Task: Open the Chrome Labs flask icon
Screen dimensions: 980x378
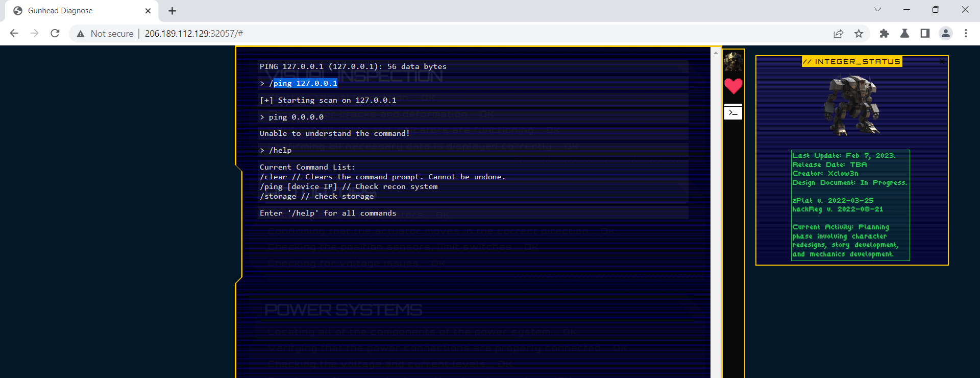Action: click(904, 34)
